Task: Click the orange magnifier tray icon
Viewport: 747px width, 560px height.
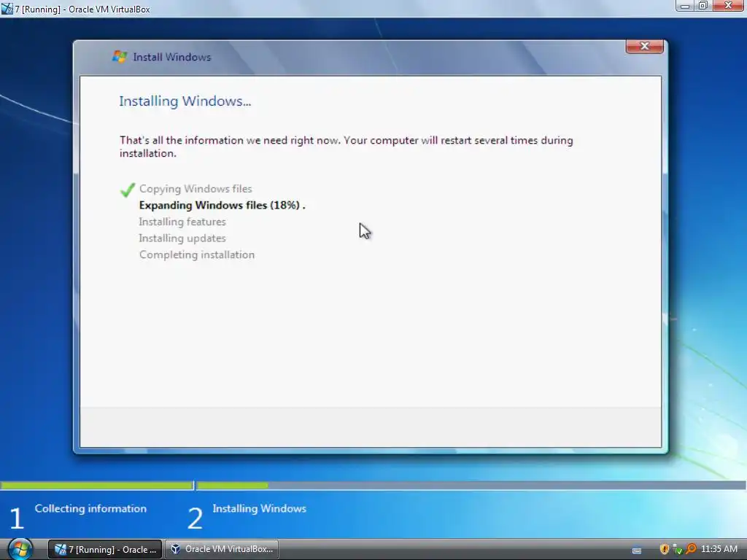Action: [690, 549]
